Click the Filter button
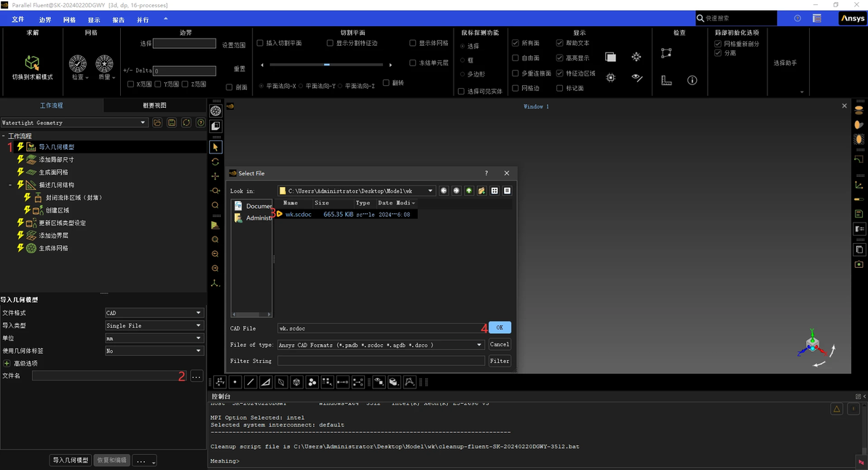 click(500, 361)
